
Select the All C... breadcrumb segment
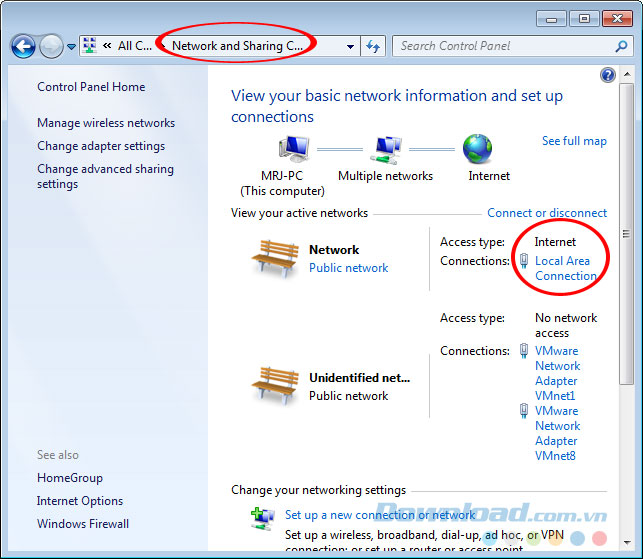pos(135,46)
